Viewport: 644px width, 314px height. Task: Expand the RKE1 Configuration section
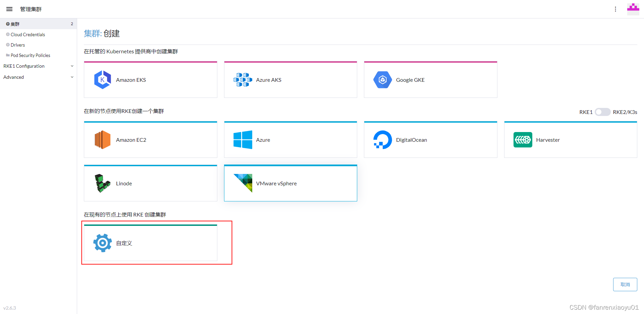[x=72, y=66]
